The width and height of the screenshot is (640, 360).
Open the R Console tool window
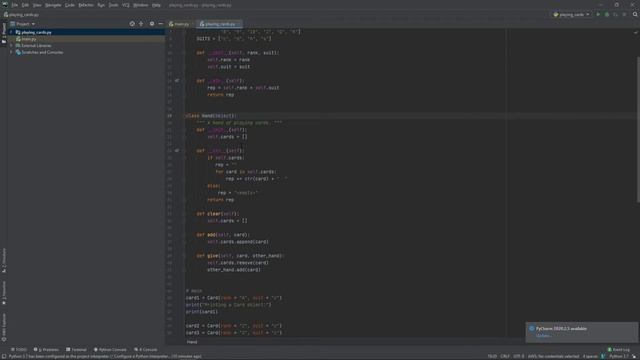145,350
